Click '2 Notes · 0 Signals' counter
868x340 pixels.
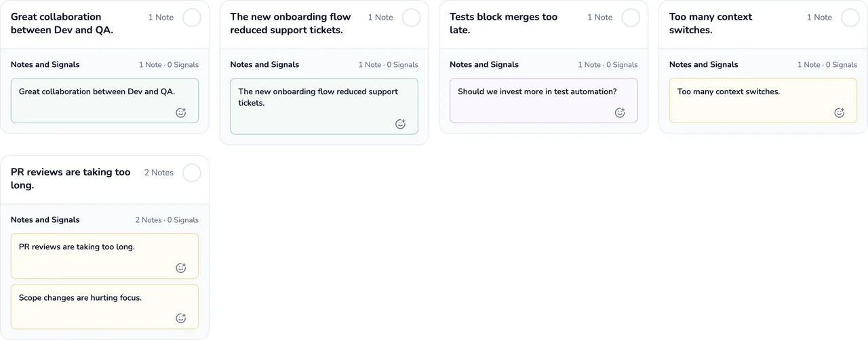tap(167, 220)
